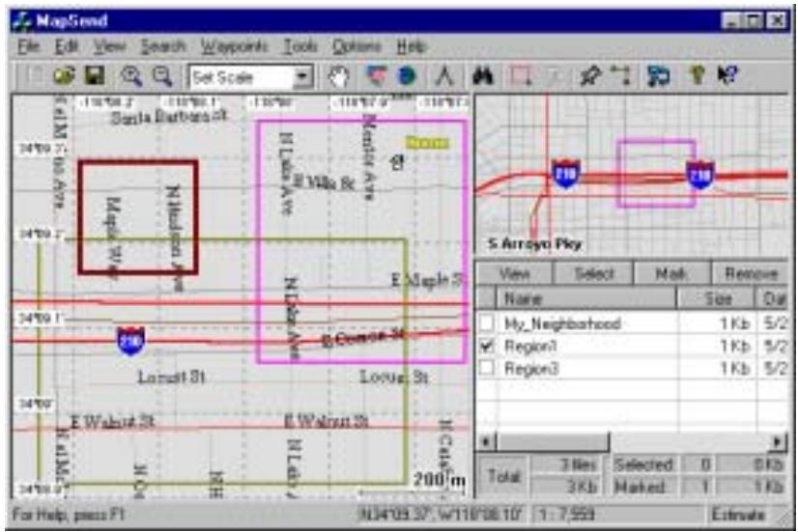Screen dimensions: 798x532
Task: Click the new document icon in toolbar
Action: point(34,76)
